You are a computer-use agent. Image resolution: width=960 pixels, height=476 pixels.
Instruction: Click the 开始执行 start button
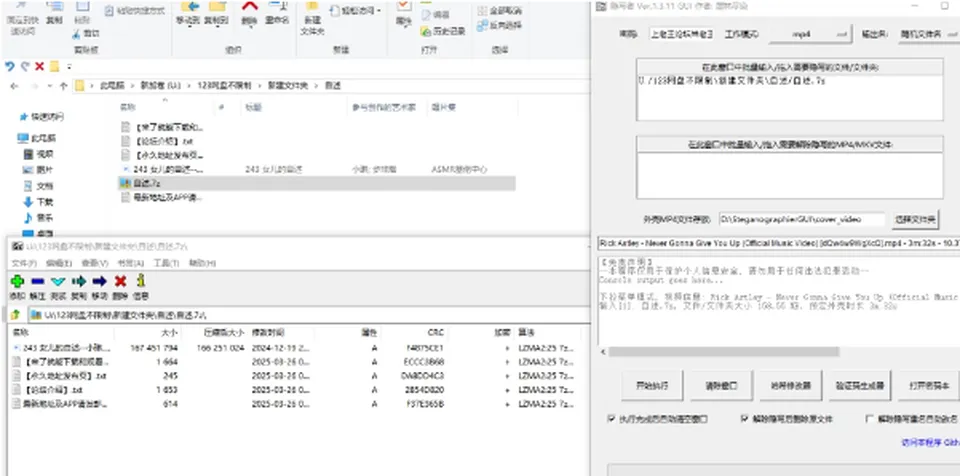pos(652,386)
